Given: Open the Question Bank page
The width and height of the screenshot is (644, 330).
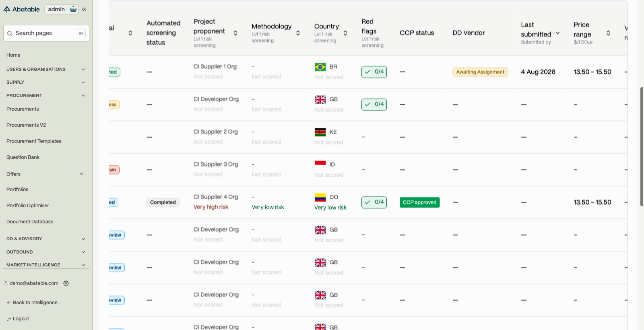Looking at the screenshot, I should click(23, 157).
